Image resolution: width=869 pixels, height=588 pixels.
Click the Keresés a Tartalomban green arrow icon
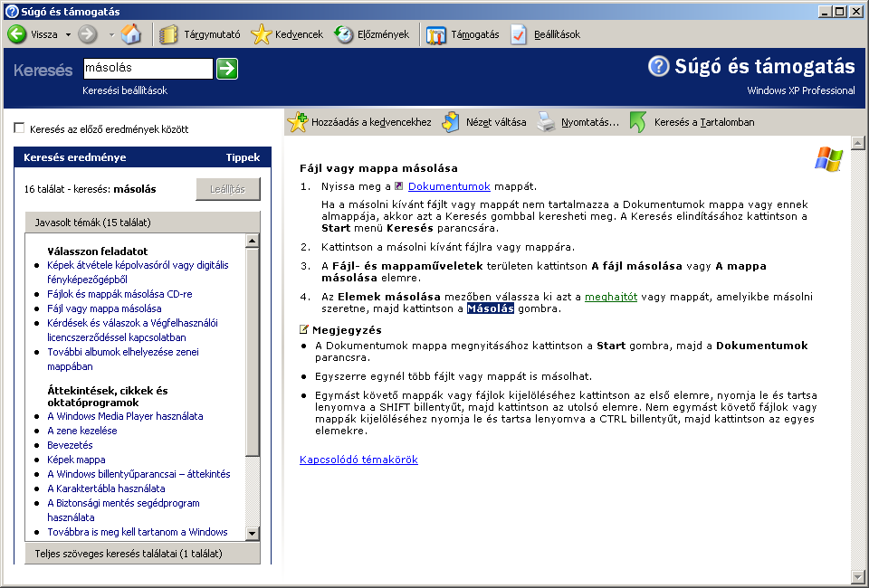(x=638, y=122)
